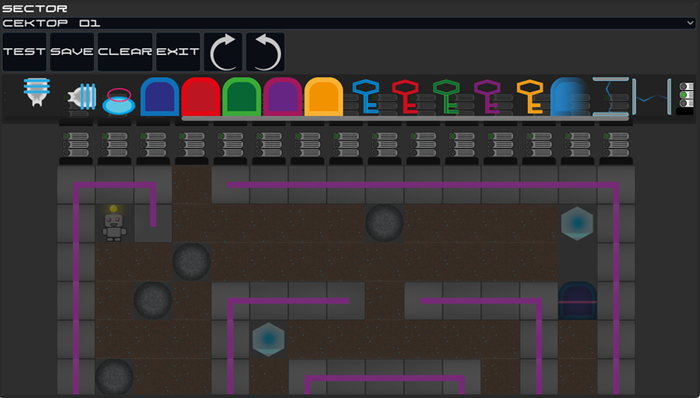This screenshot has width=700, height=398.
Task: Select the faded blue exit door tile
Action: click(570, 97)
